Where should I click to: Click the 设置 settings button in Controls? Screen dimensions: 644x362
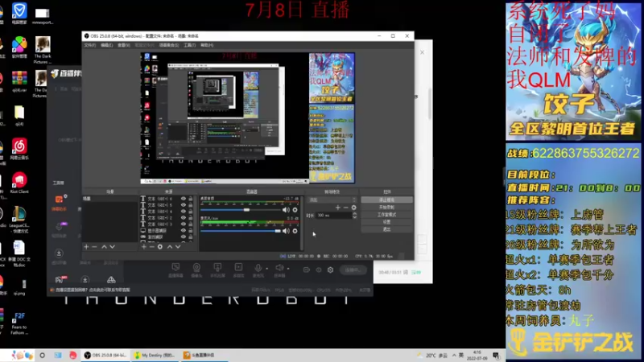click(x=386, y=222)
